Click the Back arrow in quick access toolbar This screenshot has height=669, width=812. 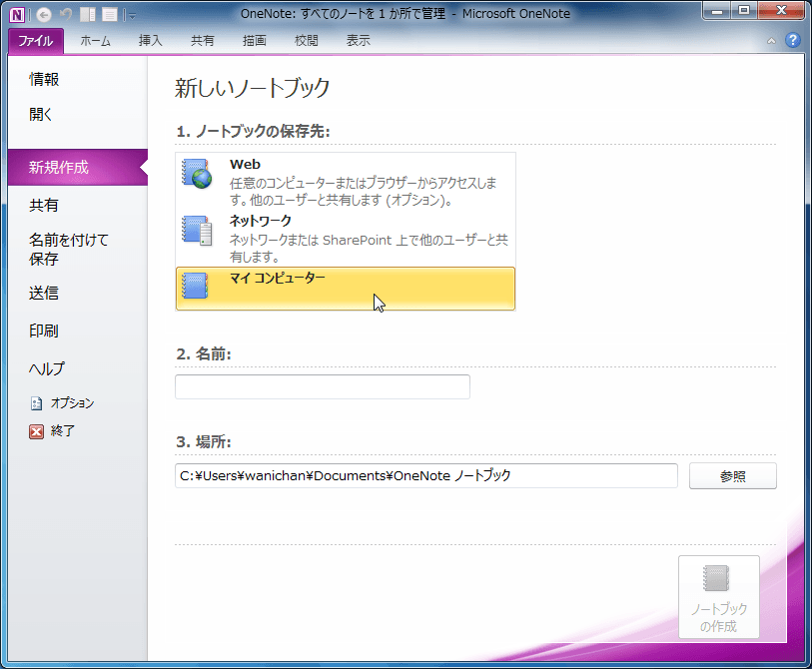point(44,15)
